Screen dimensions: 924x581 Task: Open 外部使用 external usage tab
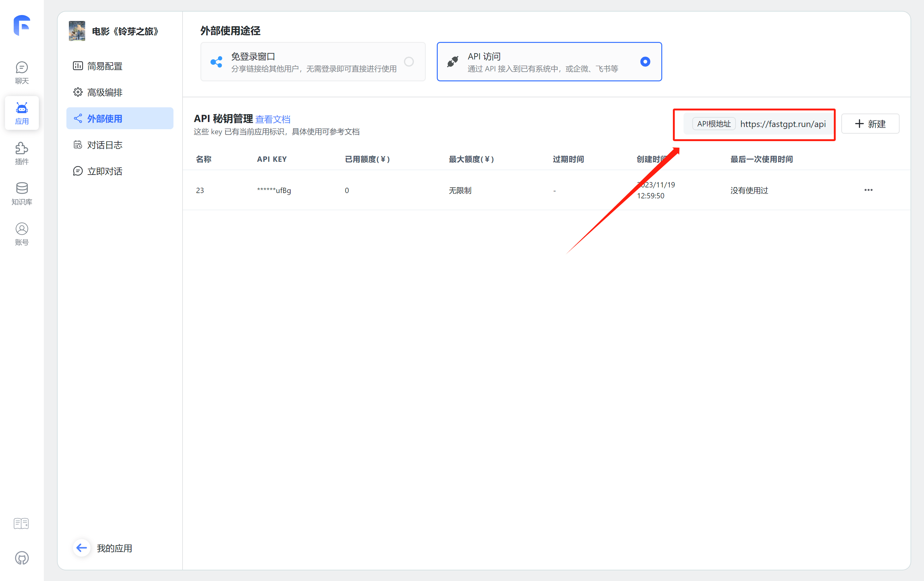click(104, 118)
